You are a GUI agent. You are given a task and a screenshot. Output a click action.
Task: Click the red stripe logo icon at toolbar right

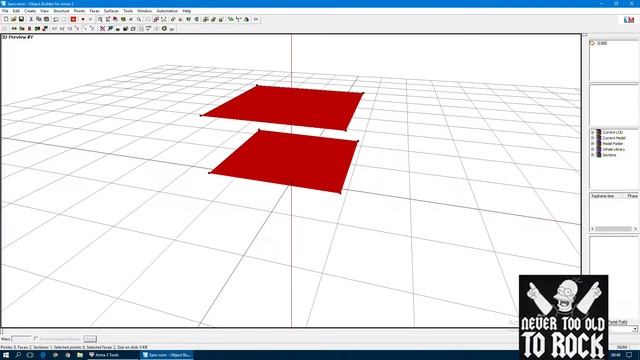[629, 20]
